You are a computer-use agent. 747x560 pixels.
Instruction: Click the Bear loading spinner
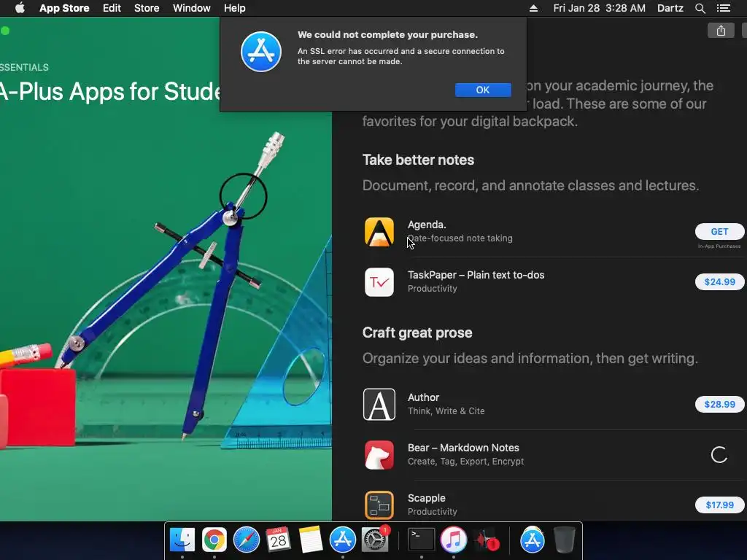pyautogui.click(x=719, y=455)
